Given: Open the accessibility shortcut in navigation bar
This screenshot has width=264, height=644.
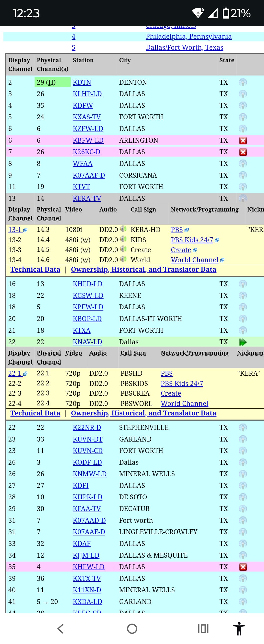Looking at the screenshot, I should pyautogui.click(x=239, y=628).
